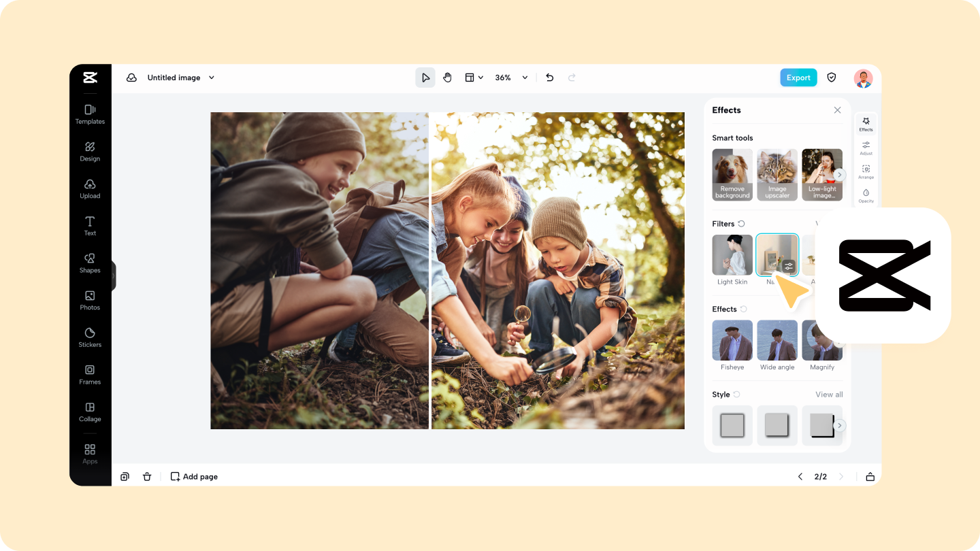Open the pages tray icon at bottom right
Viewport: 980px width, 551px height.
870,477
